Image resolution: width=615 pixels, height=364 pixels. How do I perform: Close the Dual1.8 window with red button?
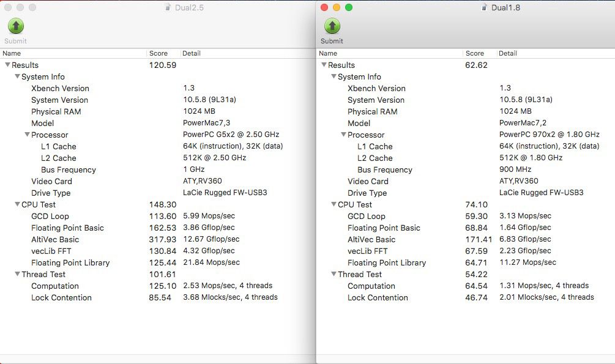(x=324, y=7)
